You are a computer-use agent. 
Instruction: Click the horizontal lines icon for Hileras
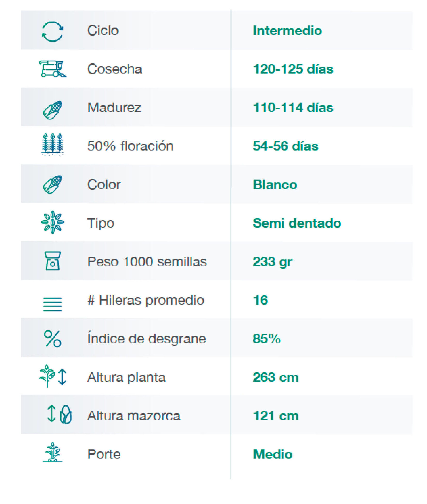(53, 304)
